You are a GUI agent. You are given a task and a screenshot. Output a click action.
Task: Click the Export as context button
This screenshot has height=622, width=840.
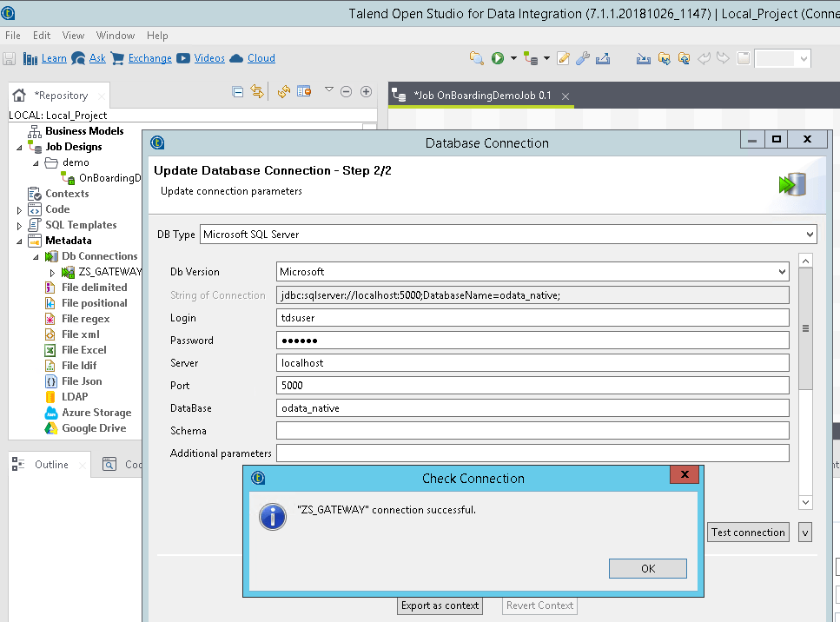[x=440, y=605]
